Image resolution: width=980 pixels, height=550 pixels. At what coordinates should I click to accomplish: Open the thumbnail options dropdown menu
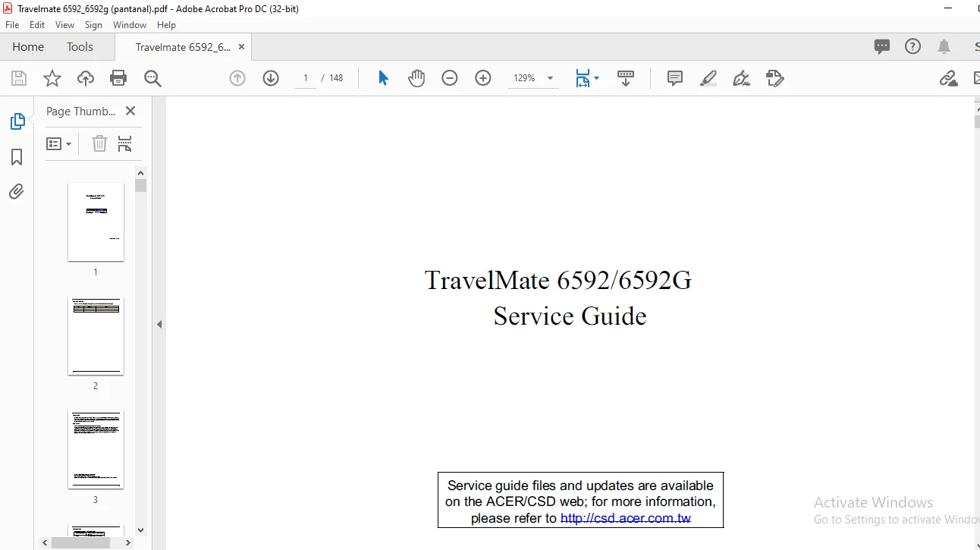[x=59, y=143]
